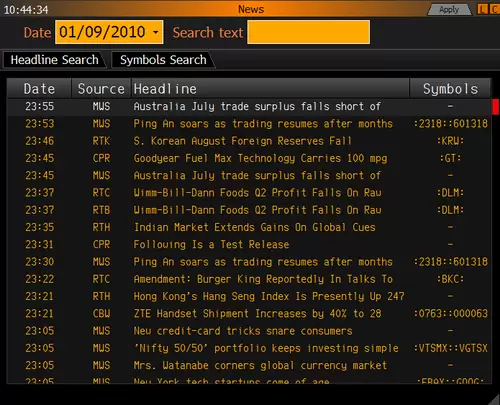Click :2318::601318 symbols in the 23:53 row
This screenshot has width=500, height=405.
pos(450,124)
